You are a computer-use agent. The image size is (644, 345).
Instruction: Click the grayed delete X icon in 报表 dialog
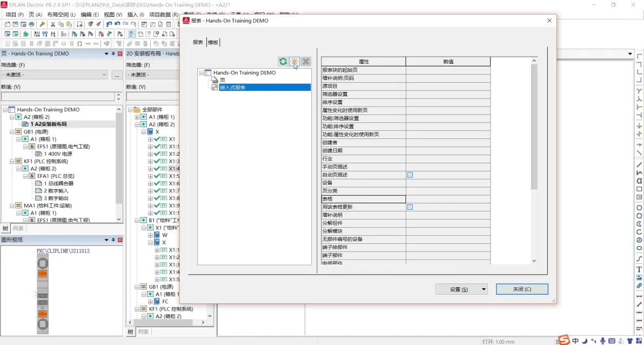coord(306,62)
